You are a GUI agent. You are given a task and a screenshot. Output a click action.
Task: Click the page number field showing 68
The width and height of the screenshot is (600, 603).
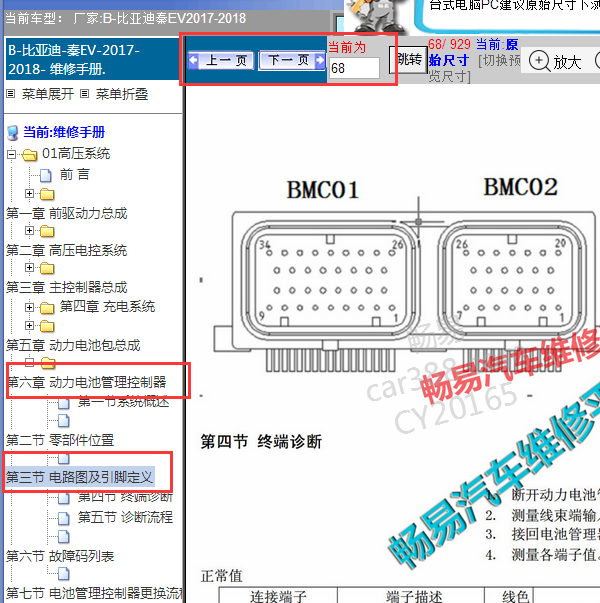point(355,68)
